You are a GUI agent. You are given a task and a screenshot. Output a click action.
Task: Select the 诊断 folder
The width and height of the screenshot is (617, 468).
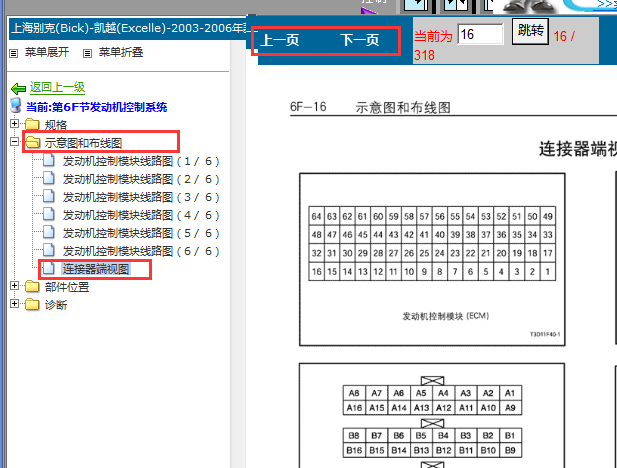tap(56, 305)
